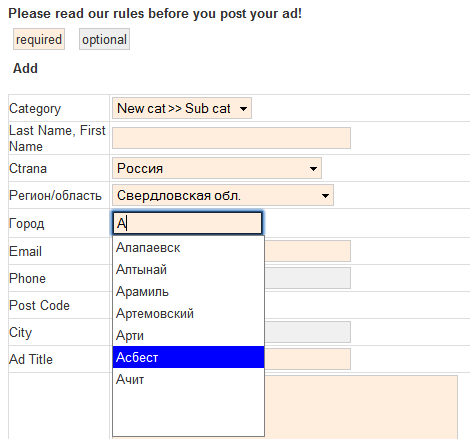Click the required legend box
The width and height of the screenshot is (470, 439).
click(39, 39)
